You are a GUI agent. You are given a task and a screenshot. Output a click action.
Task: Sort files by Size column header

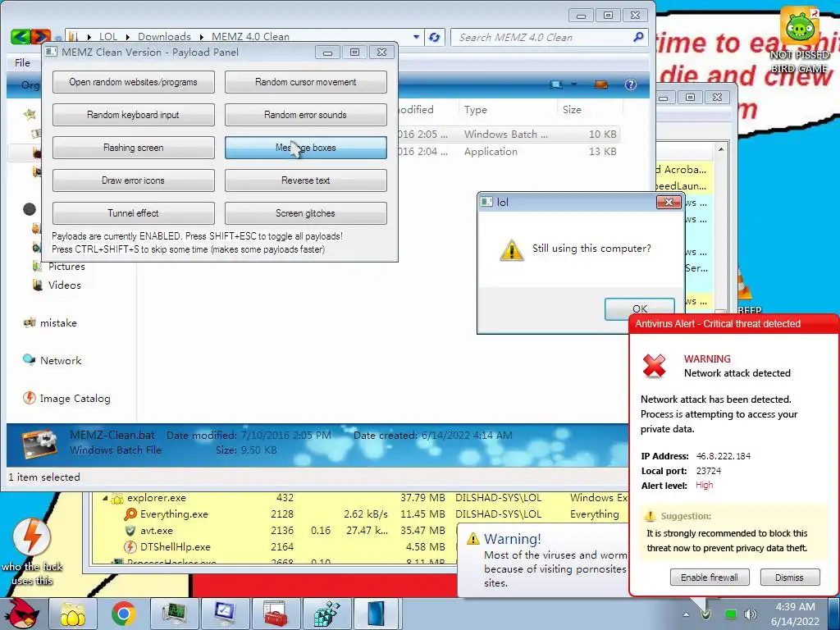572,109
